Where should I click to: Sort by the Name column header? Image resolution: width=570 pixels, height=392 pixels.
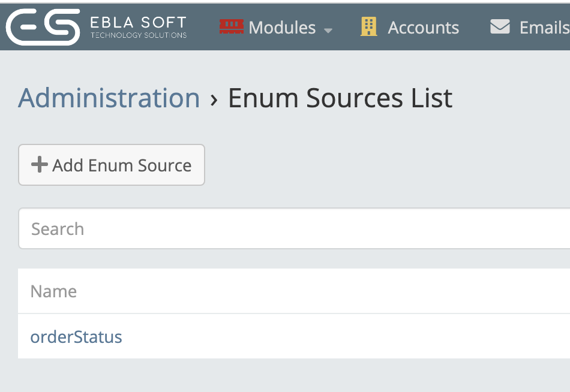pyautogui.click(x=54, y=291)
